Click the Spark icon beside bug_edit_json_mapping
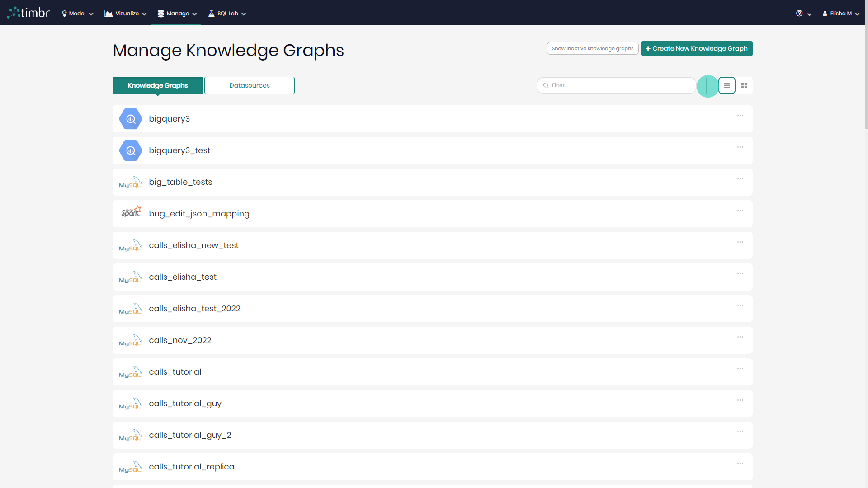 pyautogui.click(x=131, y=211)
